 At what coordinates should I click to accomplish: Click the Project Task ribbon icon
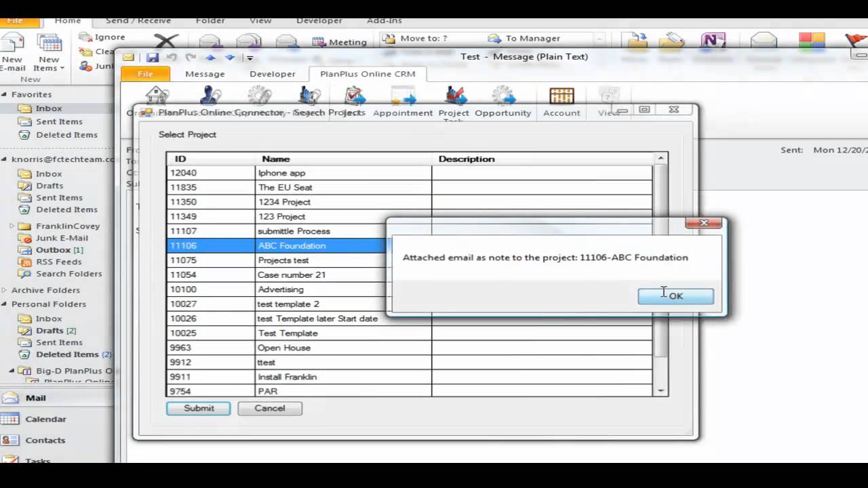(454, 96)
